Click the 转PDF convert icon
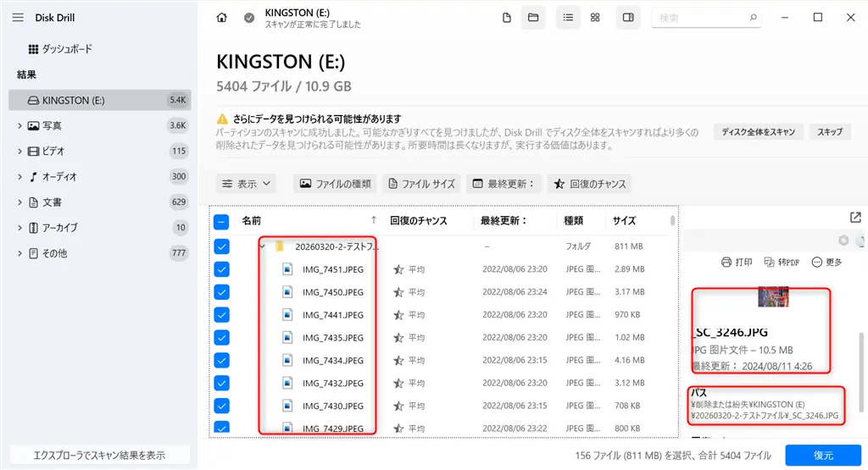Viewport: 868px width, 470px height. pos(782,262)
